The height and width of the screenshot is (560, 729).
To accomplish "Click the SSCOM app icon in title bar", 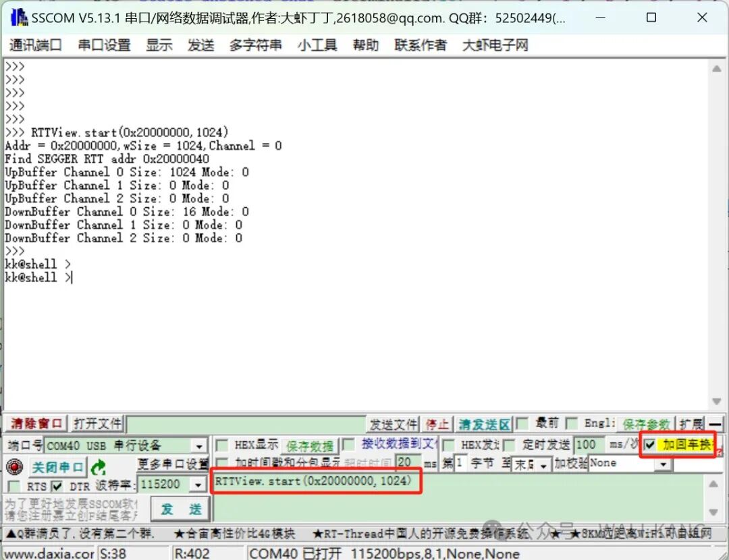I will tap(18, 17).
